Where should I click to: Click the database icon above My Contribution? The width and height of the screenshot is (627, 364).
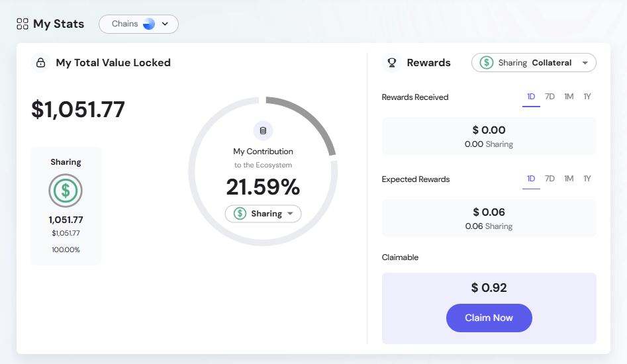pos(263,130)
